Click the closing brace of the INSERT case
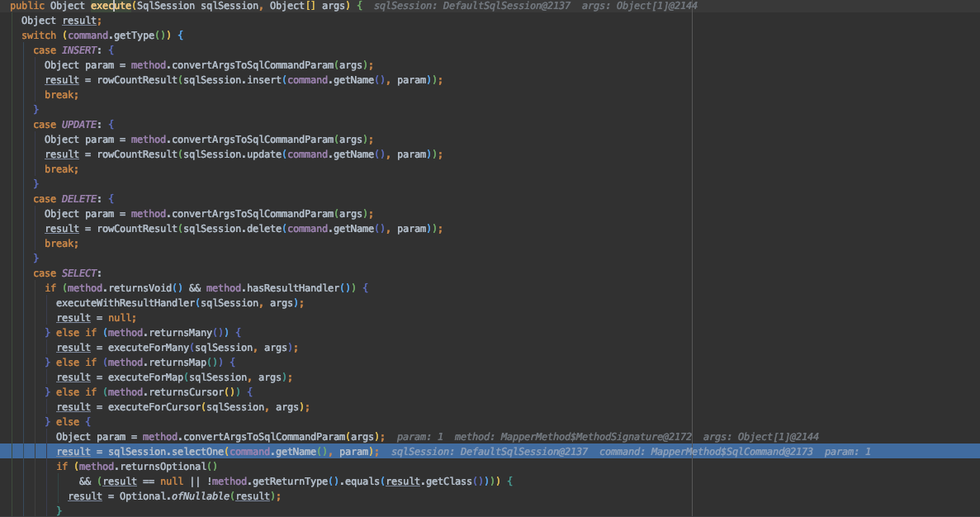980x517 pixels. point(36,110)
